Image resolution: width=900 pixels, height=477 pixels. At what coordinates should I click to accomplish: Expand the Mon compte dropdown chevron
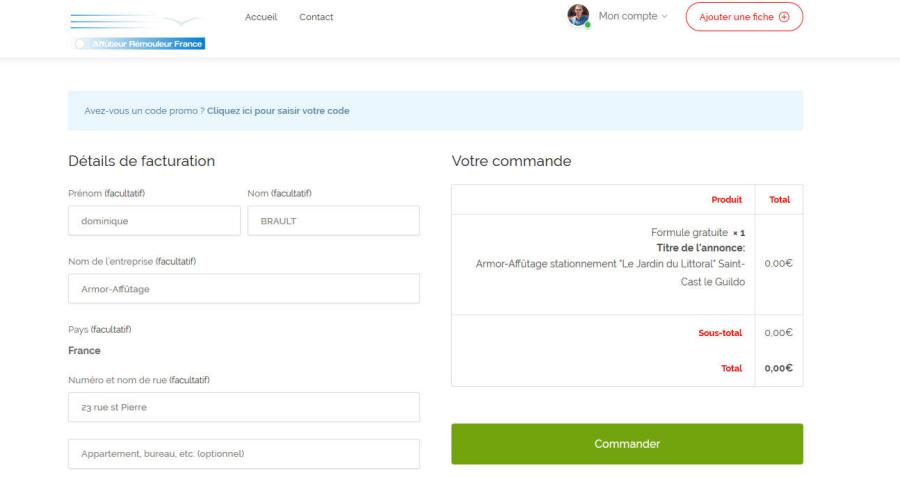pyautogui.click(x=665, y=17)
